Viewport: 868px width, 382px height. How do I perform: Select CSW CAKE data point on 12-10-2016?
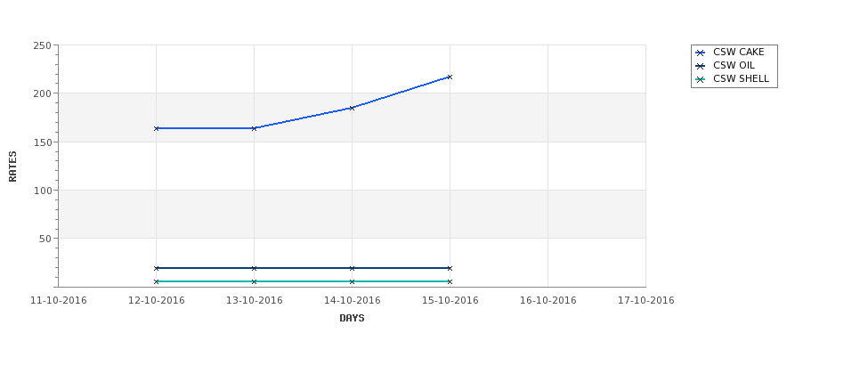tap(156, 128)
